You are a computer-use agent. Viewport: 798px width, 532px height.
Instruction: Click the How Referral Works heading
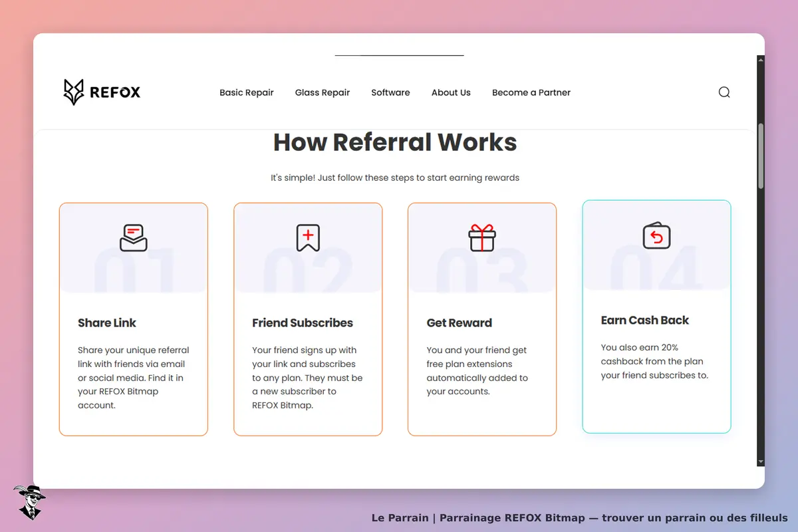coord(395,142)
